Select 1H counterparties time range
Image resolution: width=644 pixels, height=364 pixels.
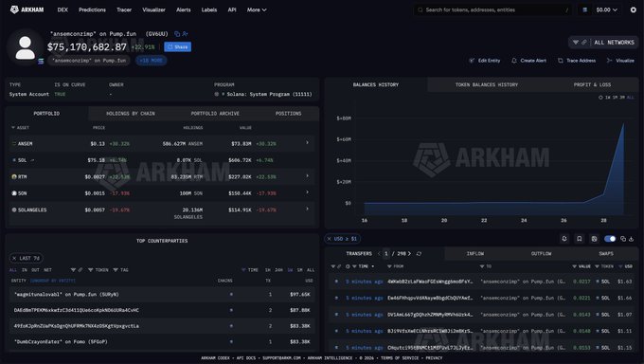click(x=268, y=270)
